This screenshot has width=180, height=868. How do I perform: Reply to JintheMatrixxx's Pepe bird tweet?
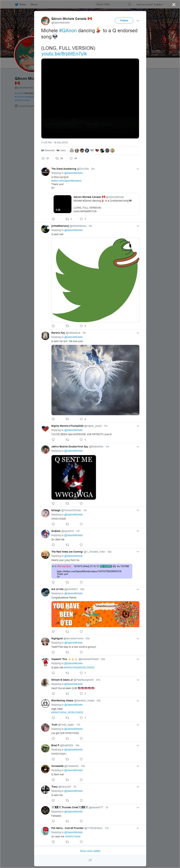point(53,326)
